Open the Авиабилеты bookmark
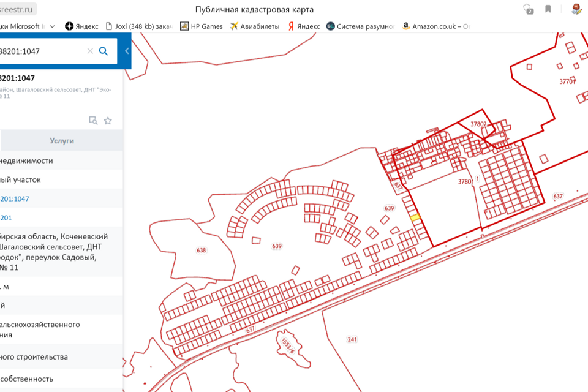588x392 pixels. 255,26
